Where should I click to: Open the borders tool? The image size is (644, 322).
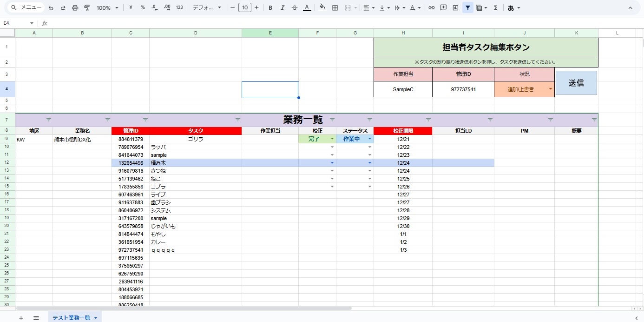(x=335, y=8)
